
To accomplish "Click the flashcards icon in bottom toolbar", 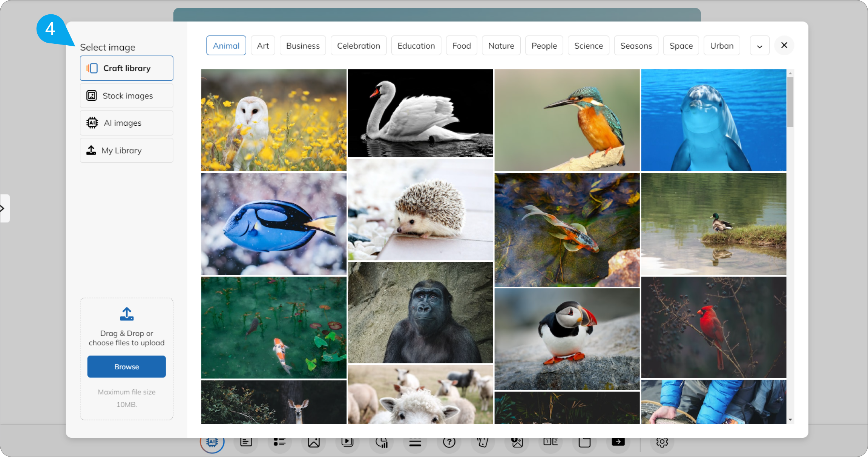I will 483,442.
